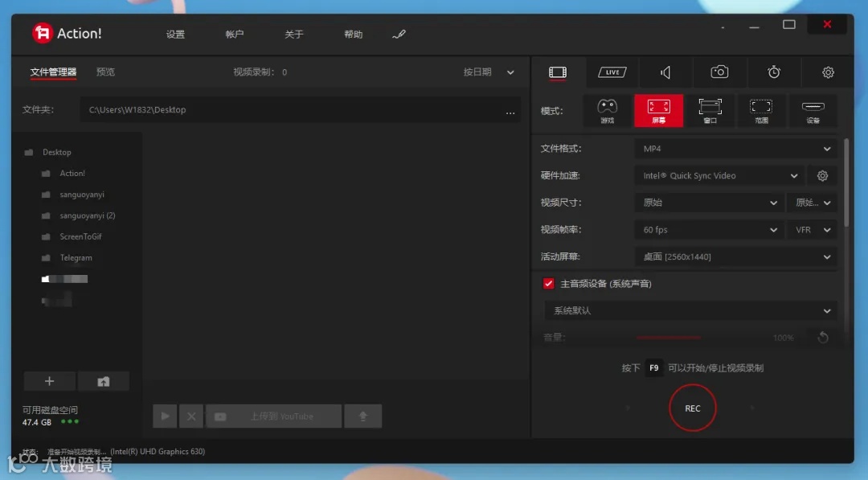Open the active screen 2560x1440 dropdown
868x480 pixels.
pos(735,257)
